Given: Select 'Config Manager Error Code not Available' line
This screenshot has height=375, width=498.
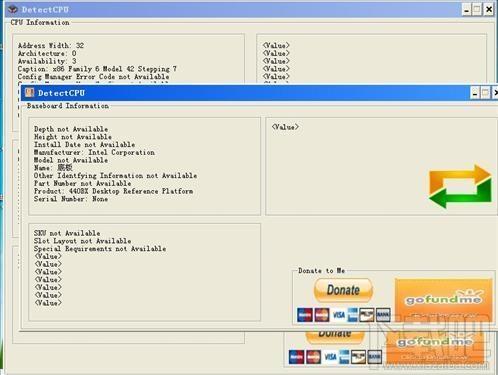Looking at the screenshot, I should tap(93, 77).
